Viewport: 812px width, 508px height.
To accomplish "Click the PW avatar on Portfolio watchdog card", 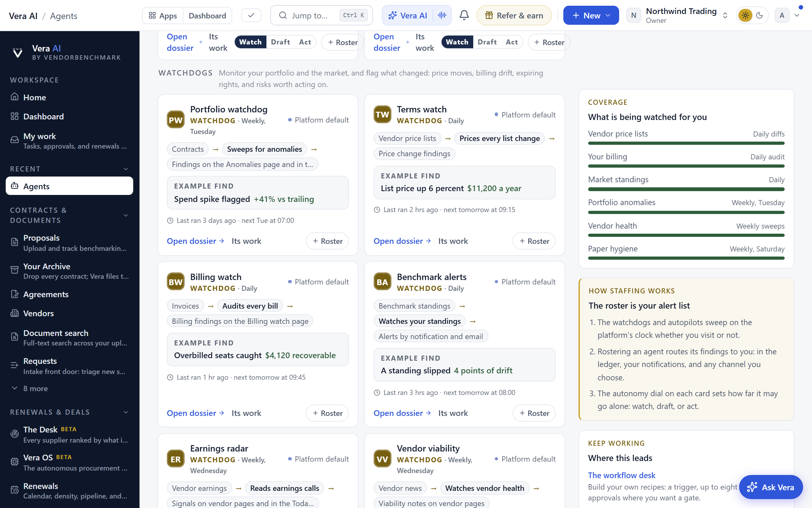I will tap(175, 120).
